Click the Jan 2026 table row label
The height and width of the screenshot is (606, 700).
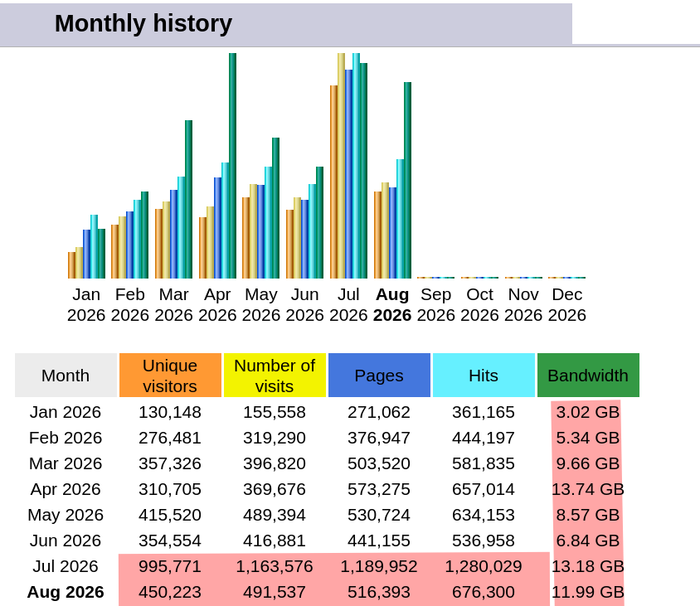pyautogui.click(x=66, y=412)
